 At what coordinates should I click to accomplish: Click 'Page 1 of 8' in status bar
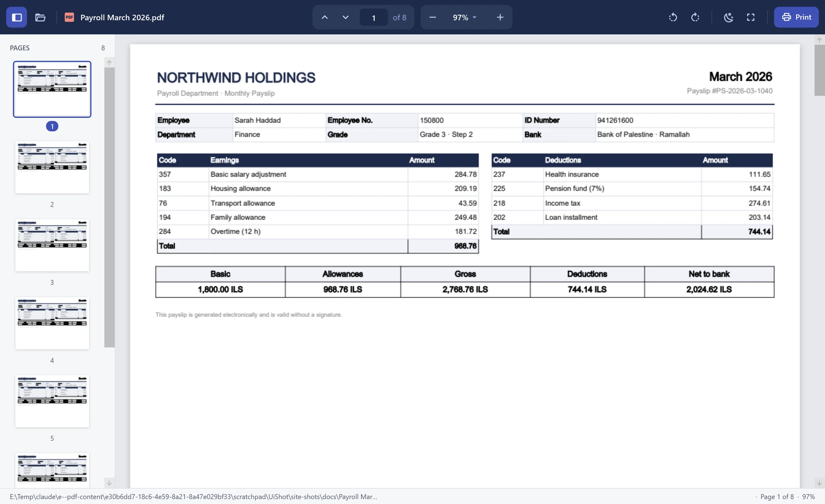click(777, 496)
